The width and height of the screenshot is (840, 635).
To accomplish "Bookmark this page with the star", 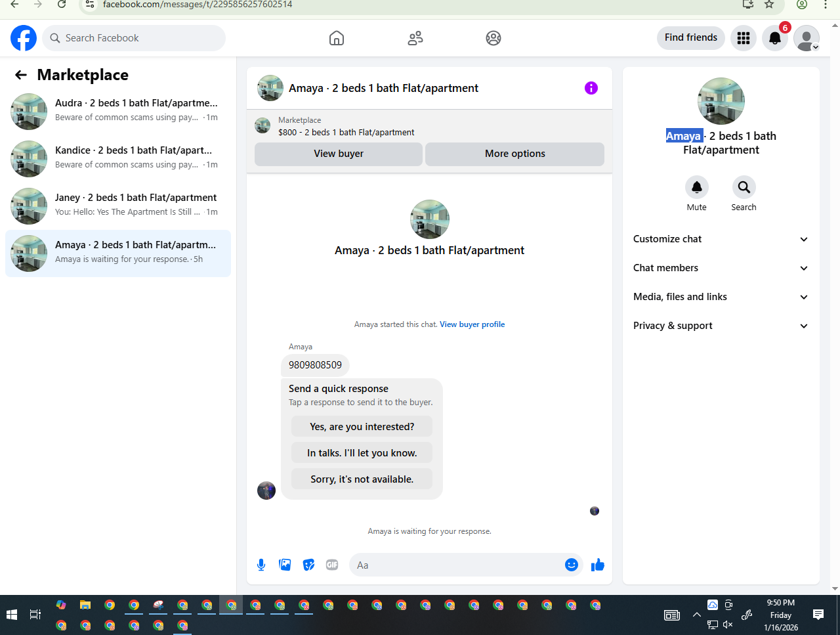I will pyautogui.click(x=769, y=5).
